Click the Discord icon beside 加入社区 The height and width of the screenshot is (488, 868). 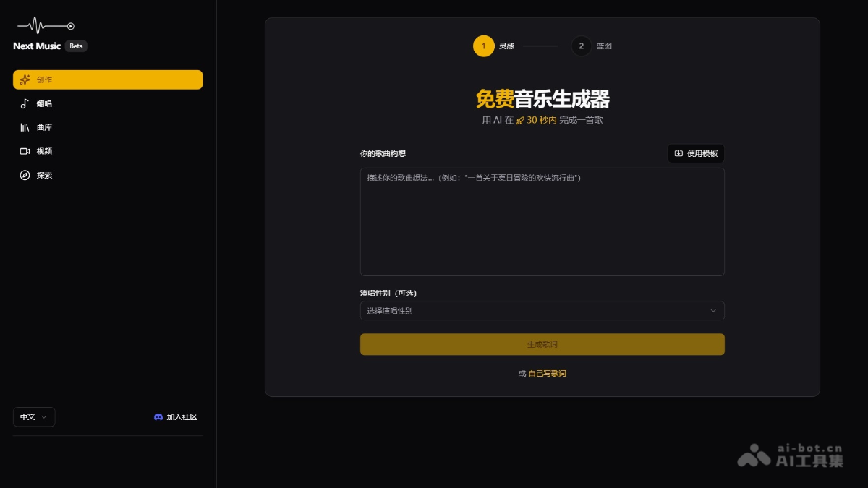point(158,417)
